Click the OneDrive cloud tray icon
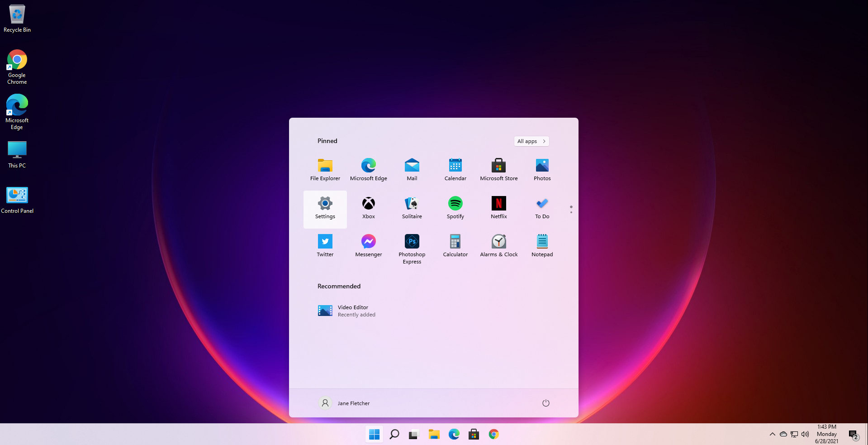 [x=783, y=434]
